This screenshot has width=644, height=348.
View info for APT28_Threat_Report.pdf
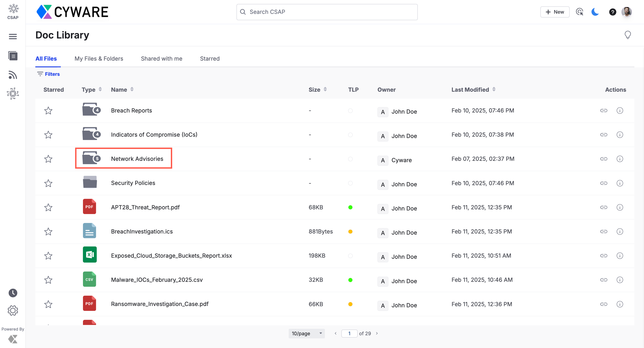619,207
